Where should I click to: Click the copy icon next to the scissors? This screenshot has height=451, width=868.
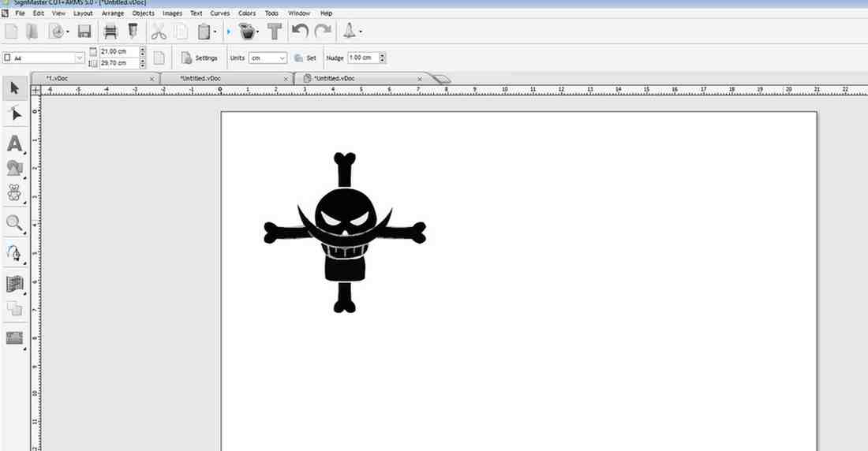coord(181,32)
